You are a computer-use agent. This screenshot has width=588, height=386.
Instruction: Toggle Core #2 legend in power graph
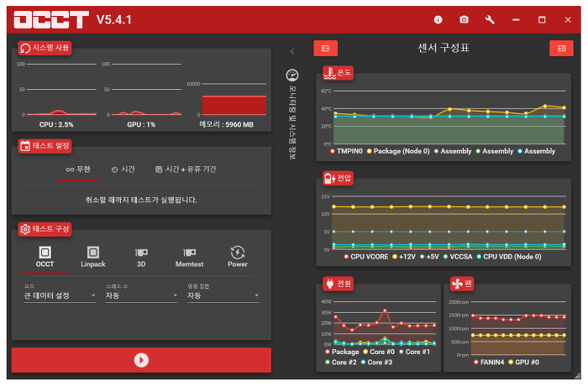[x=341, y=363]
